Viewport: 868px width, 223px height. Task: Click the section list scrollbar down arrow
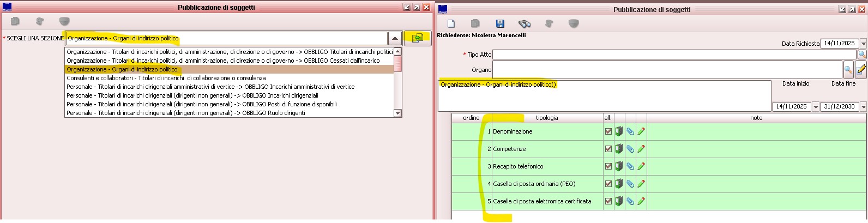[397, 113]
